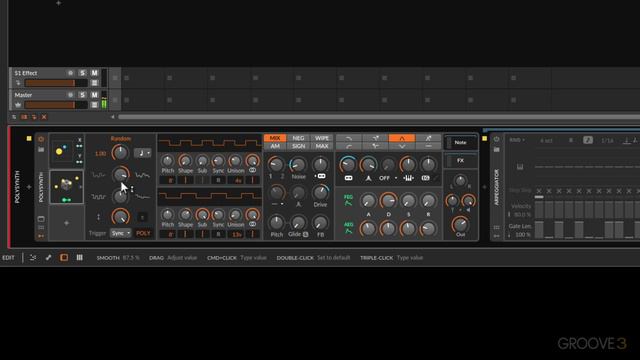Click the red X track-view toggle icon
Viewport: 640px width, 360px height.
[x=44, y=117]
